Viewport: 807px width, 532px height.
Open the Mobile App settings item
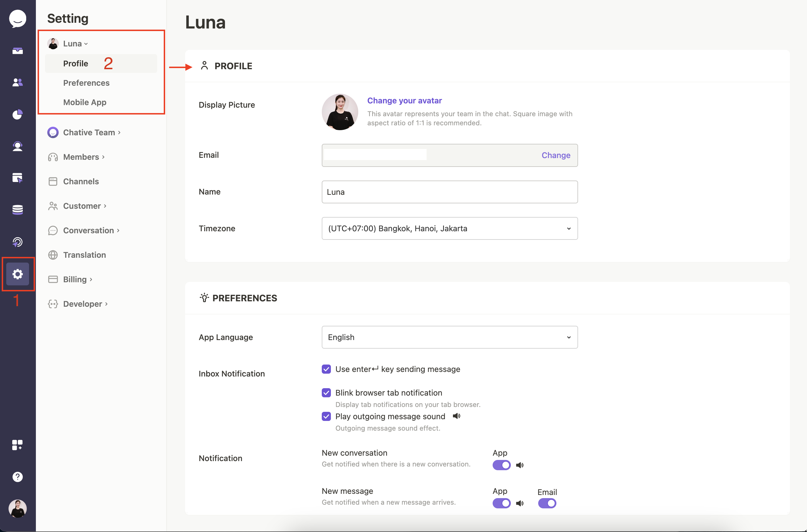tap(85, 102)
